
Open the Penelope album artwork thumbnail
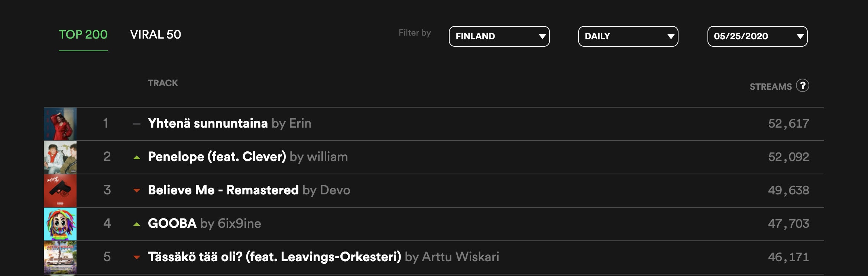coord(60,157)
